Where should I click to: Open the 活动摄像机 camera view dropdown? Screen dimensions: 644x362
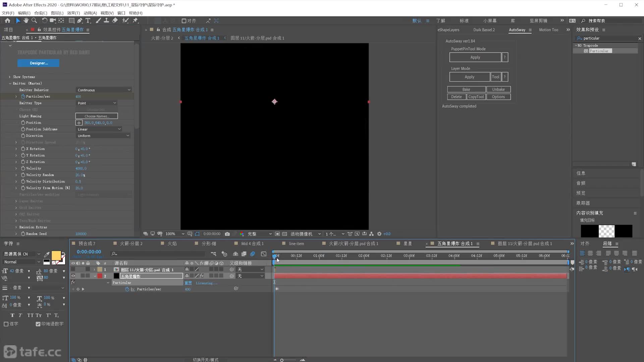point(305,234)
